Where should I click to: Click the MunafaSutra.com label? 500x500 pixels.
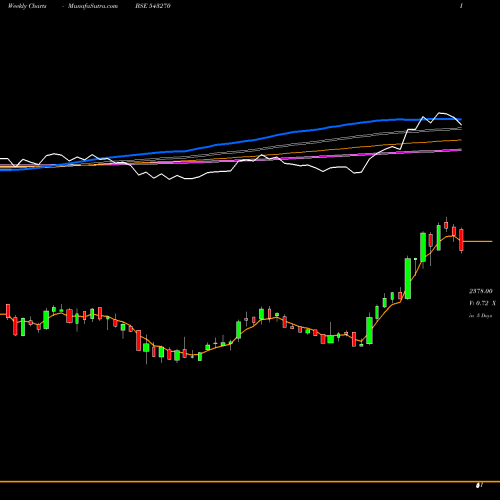(x=93, y=6)
